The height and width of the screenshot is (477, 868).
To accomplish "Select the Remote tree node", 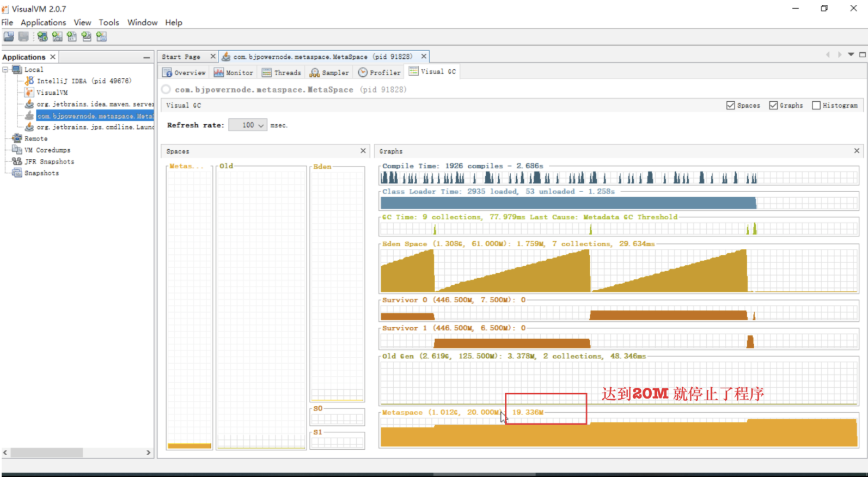I will click(36, 138).
